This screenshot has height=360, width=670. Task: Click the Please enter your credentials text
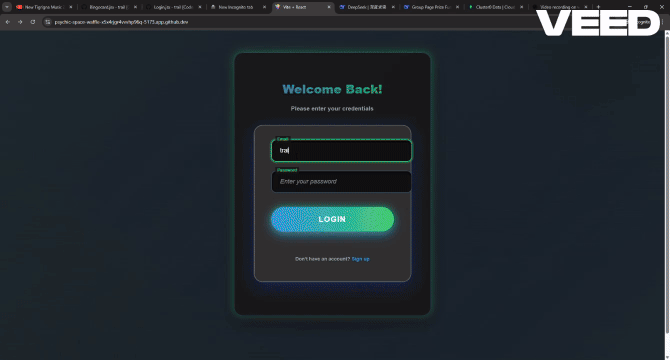point(332,108)
